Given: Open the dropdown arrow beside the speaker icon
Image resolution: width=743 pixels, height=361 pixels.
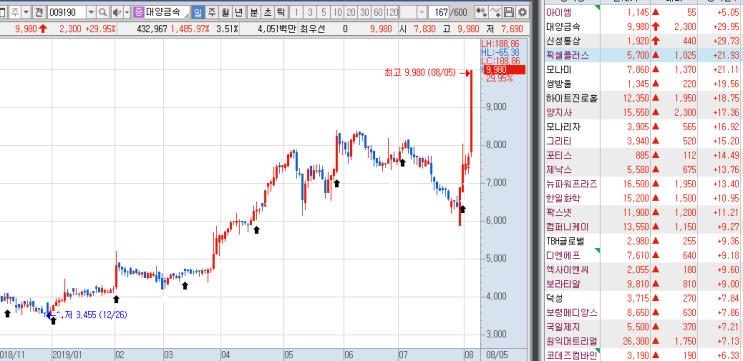Looking at the screenshot, I should tap(127, 12).
